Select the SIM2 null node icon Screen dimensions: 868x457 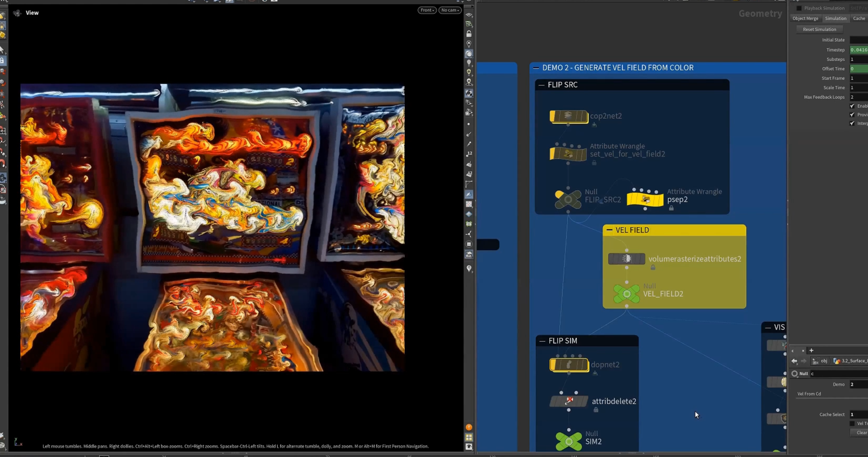(569, 441)
